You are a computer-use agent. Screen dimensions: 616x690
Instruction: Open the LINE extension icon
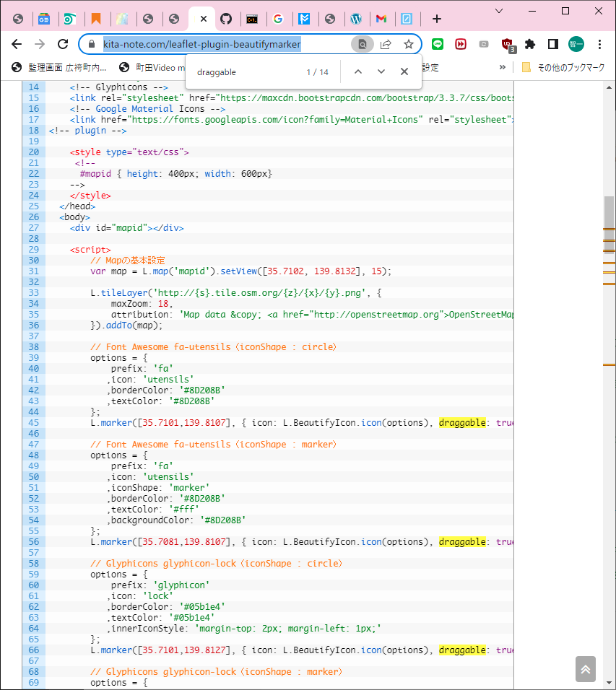pos(438,44)
